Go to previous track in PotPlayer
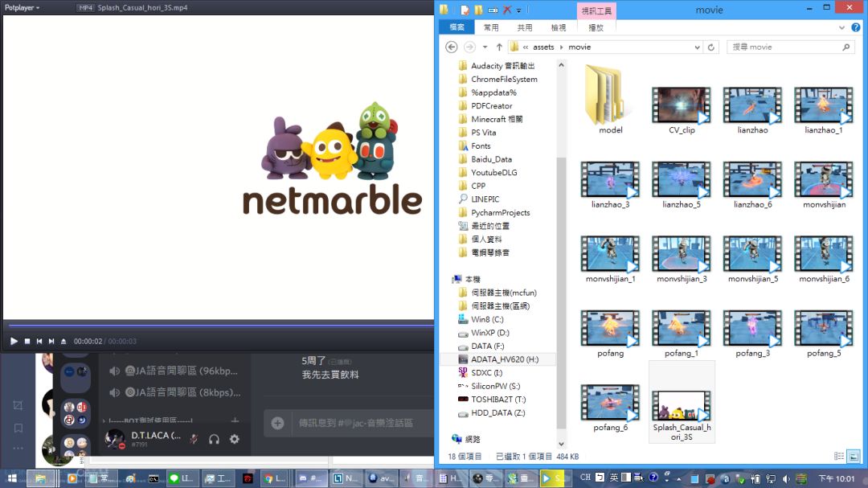The image size is (868, 488). click(39, 341)
